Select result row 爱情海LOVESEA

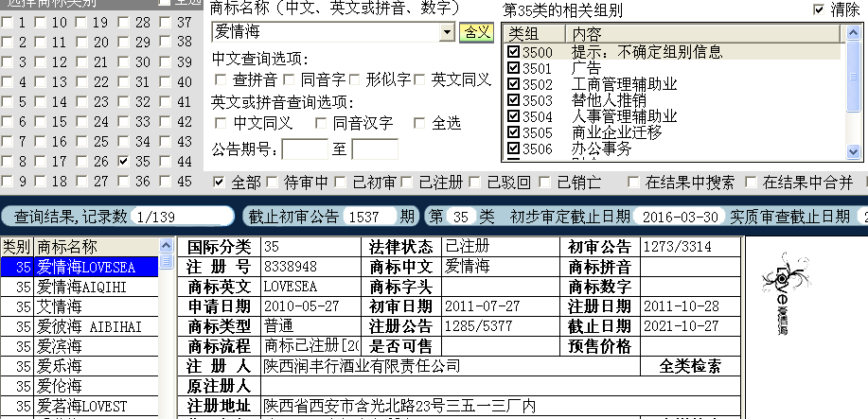tap(80, 267)
